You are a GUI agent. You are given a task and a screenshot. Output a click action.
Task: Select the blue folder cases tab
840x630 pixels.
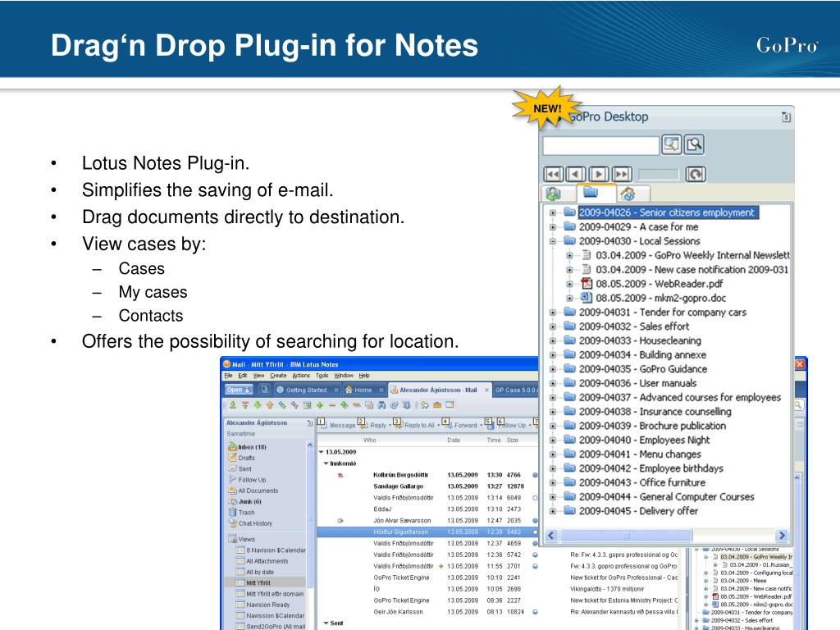591,192
